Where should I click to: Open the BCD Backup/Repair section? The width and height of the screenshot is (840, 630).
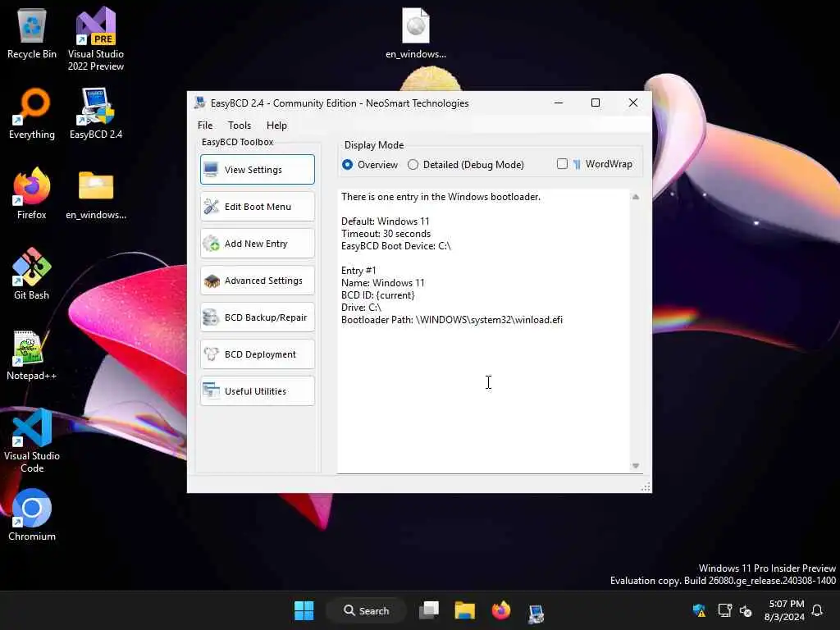point(257,317)
